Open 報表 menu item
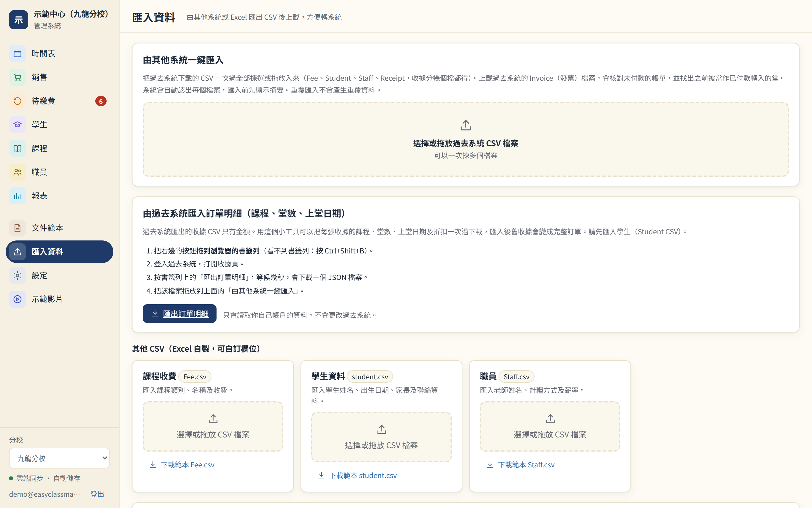 coord(59,196)
